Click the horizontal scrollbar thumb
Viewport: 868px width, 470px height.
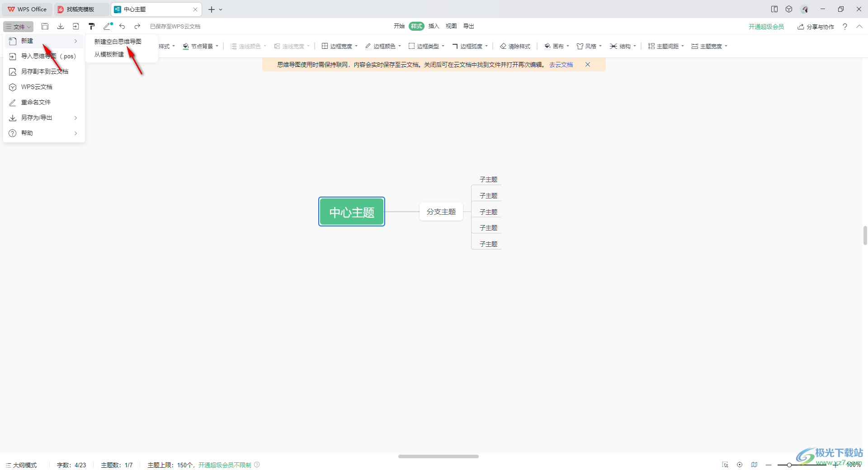pos(438,456)
